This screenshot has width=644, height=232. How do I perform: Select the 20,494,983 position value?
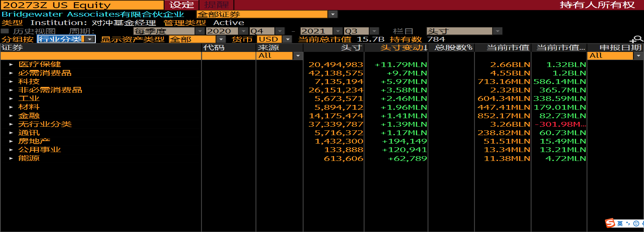click(x=336, y=64)
